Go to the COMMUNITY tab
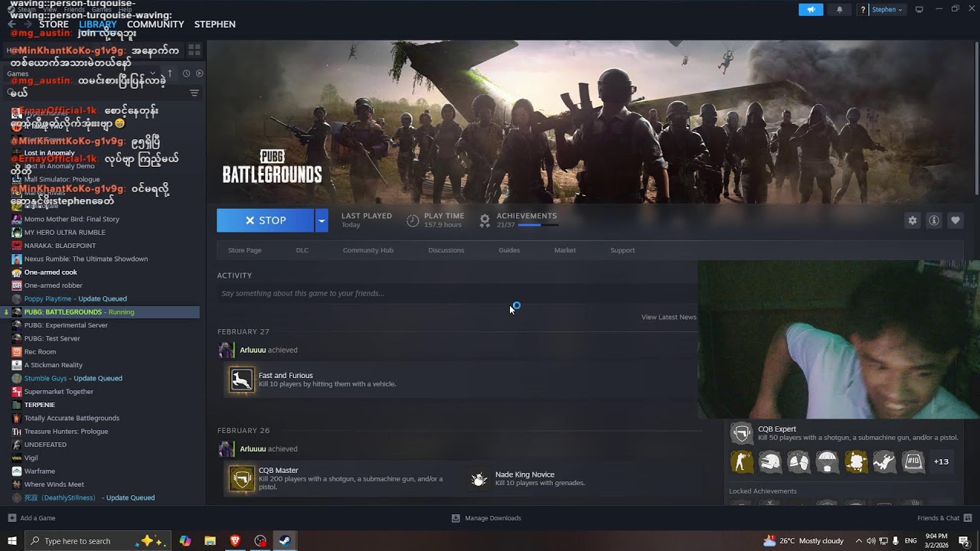Screen dimensions: 980x551 155,24
